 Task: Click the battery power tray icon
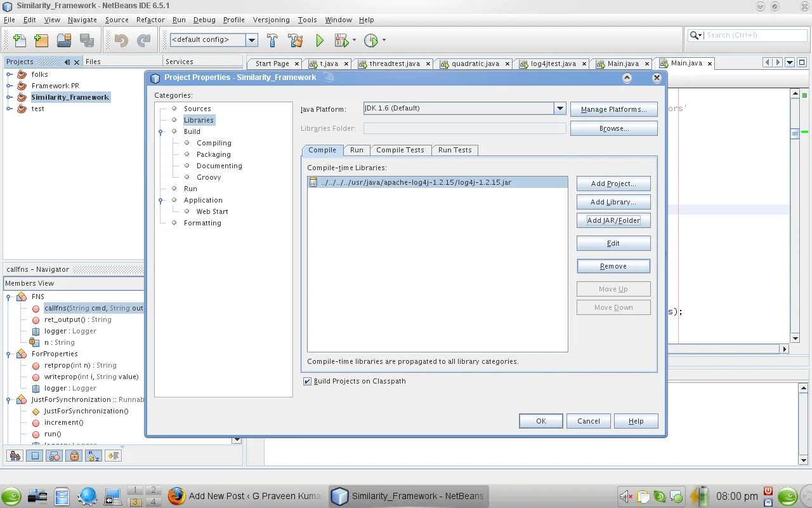(698, 496)
